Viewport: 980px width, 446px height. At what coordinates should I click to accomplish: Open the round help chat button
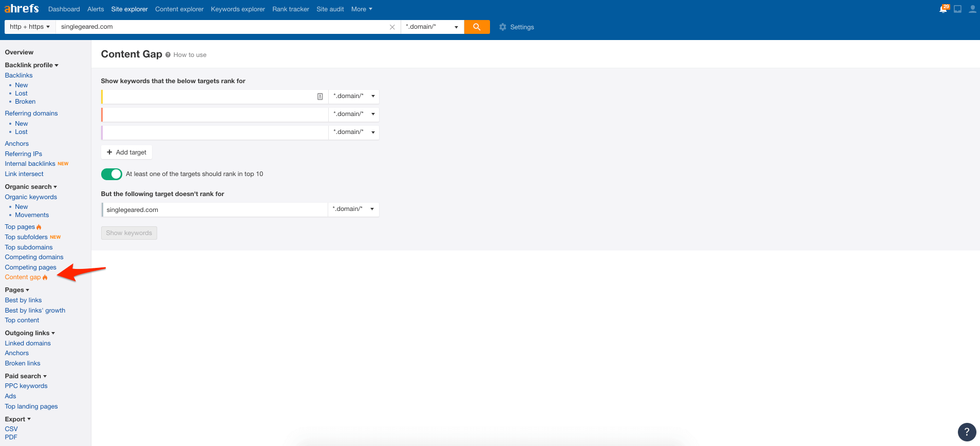(967, 432)
